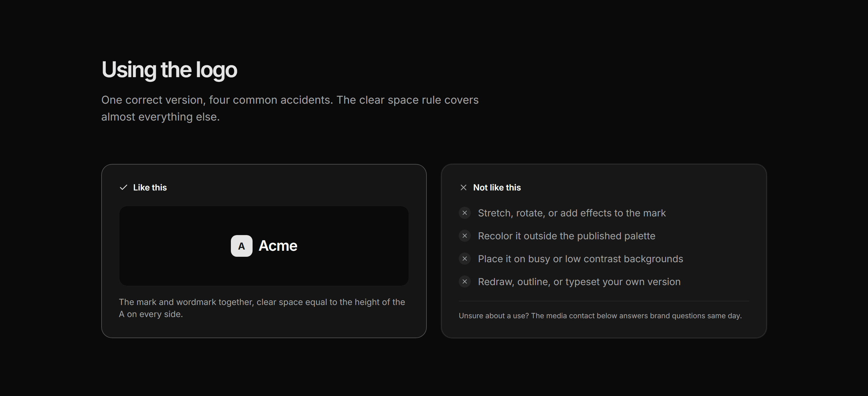The height and width of the screenshot is (396, 868).
Task: Select the Using the logo heading
Action: (169, 70)
